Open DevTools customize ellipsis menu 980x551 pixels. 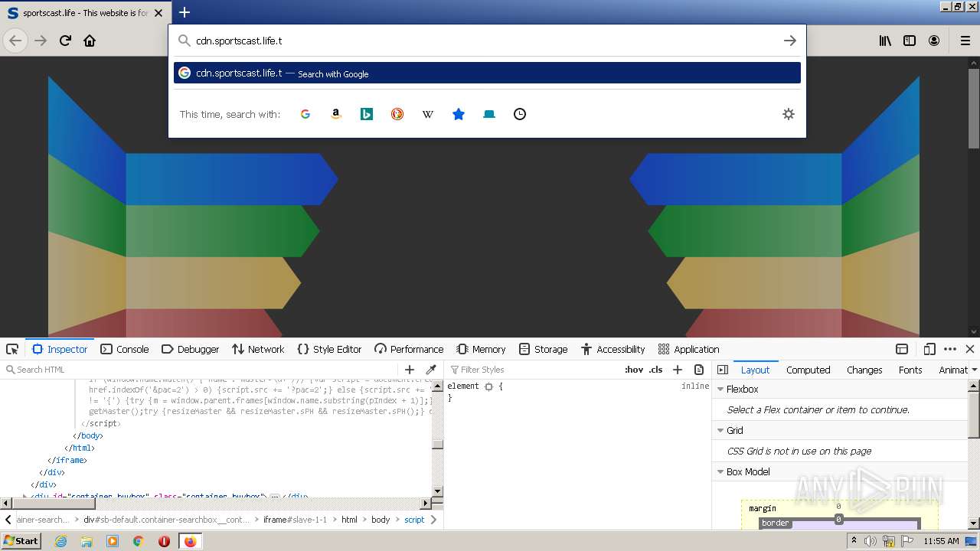point(950,349)
